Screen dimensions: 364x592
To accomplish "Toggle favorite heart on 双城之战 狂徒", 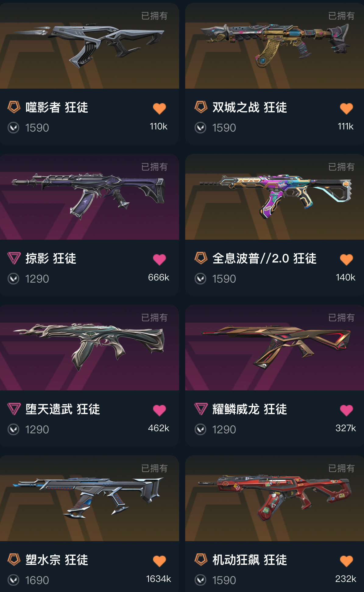I will (x=346, y=108).
